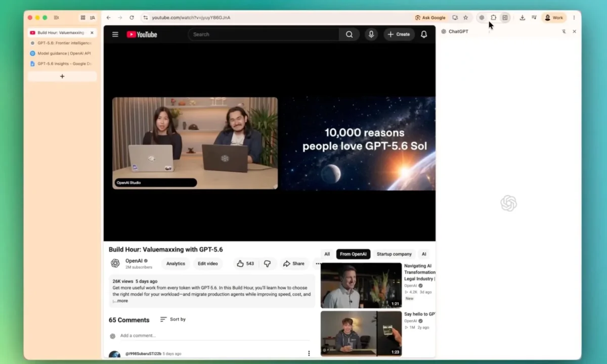This screenshot has width=607, height=364.
Task: Click the Edit video button
Action: [208, 263]
